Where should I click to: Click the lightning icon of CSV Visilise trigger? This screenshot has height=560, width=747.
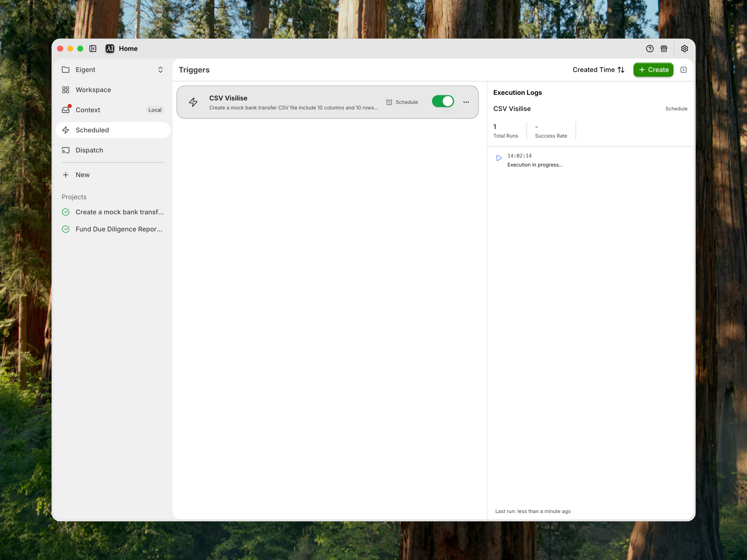point(193,102)
